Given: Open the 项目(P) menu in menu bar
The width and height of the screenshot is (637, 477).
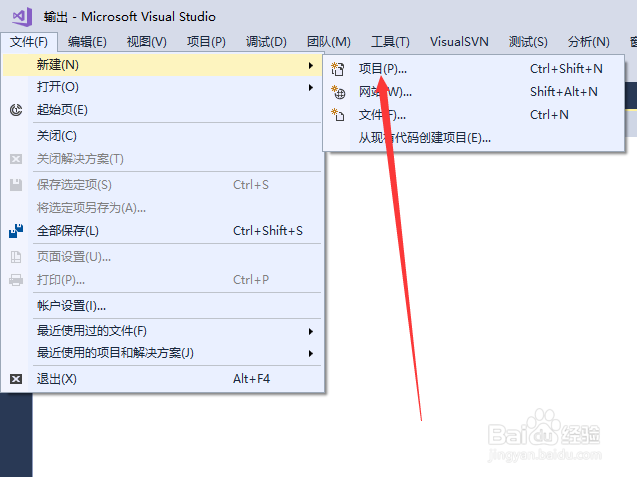Looking at the screenshot, I should point(206,41).
